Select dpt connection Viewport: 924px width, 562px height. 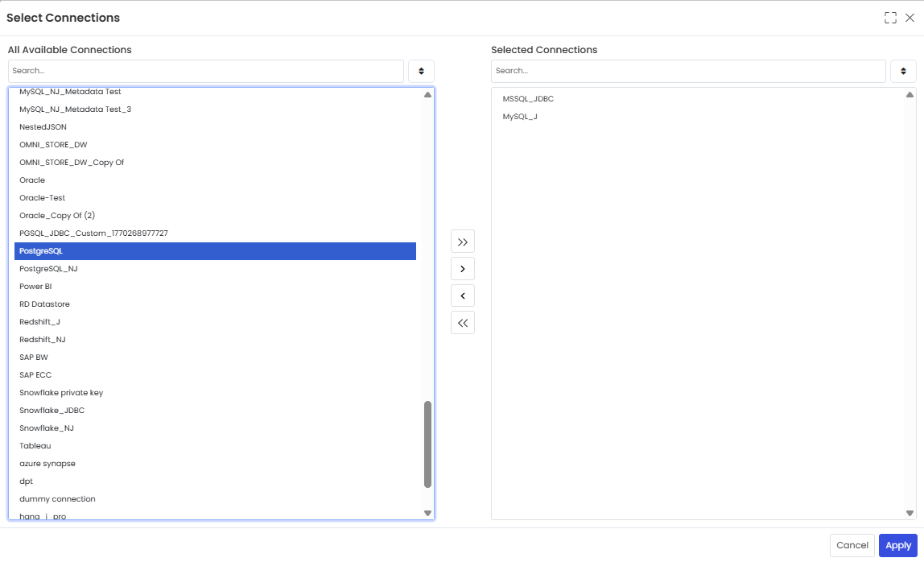215,481
